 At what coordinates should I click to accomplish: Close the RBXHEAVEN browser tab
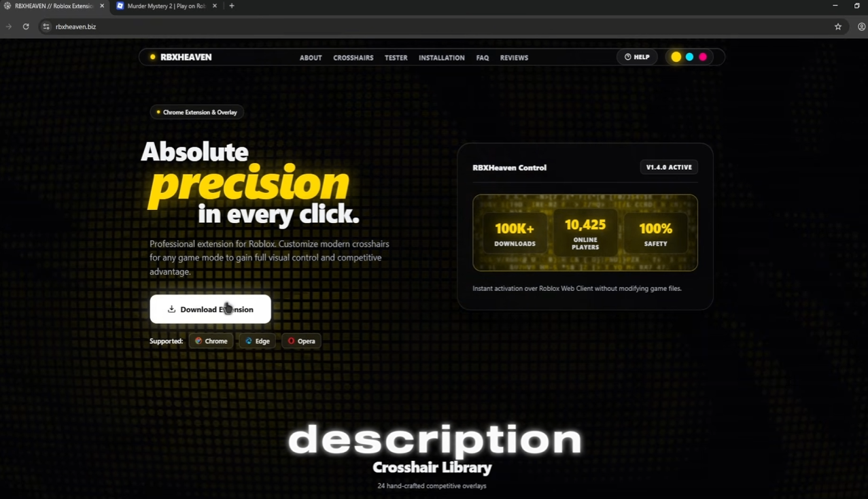103,6
